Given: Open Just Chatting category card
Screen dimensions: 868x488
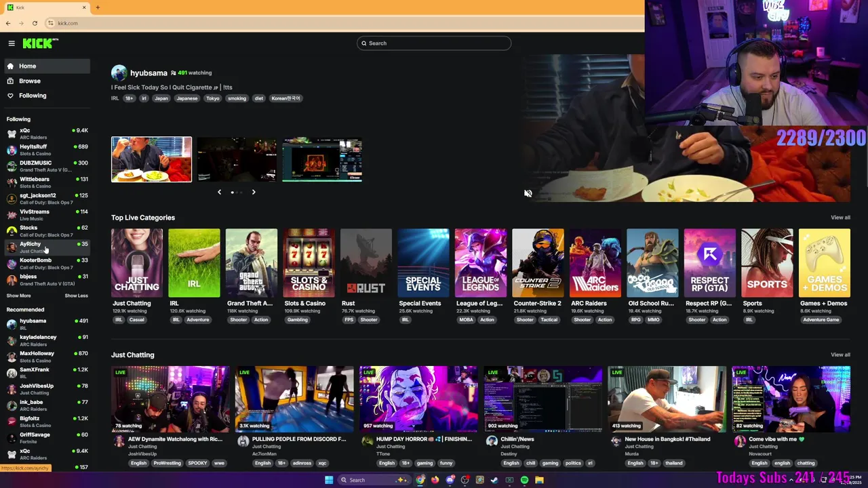Looking at the screenshot, I should pyautogui.click(x=137, y=263).
